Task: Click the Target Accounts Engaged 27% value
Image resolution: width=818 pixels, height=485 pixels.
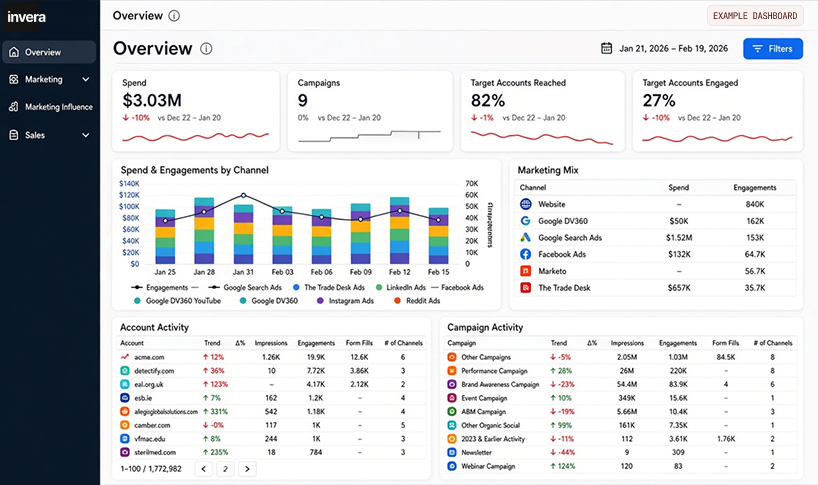Action: 659,100
